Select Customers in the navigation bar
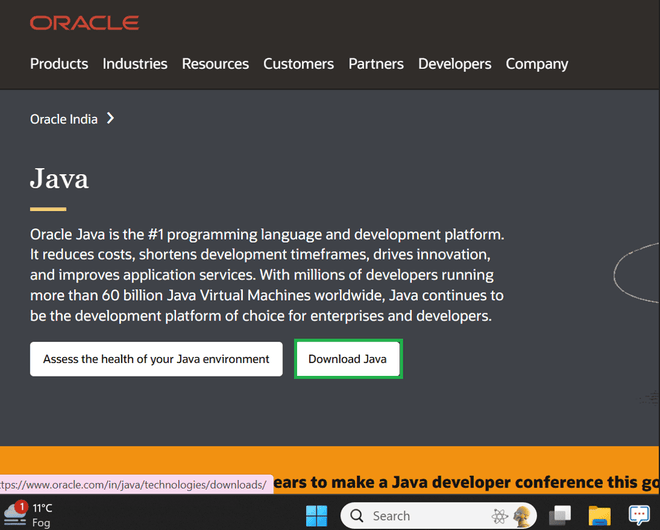The width and height of the screenshot is (660, 530). click(298, 64)
